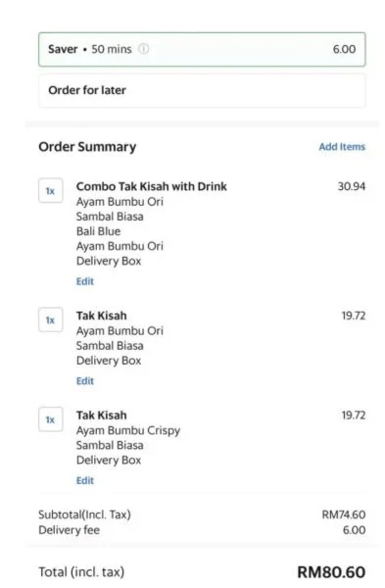
Task: Select the second Tak Kisah item title
Action: (102, 316)
